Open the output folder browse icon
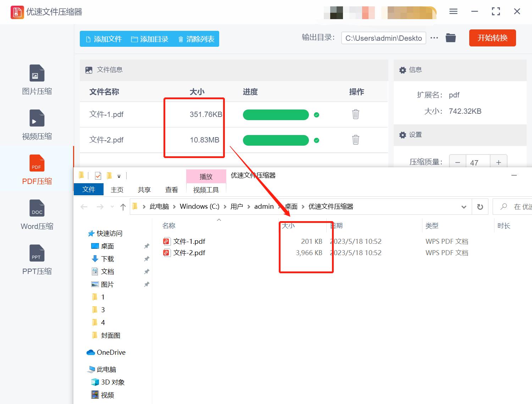 coord(450,38)
